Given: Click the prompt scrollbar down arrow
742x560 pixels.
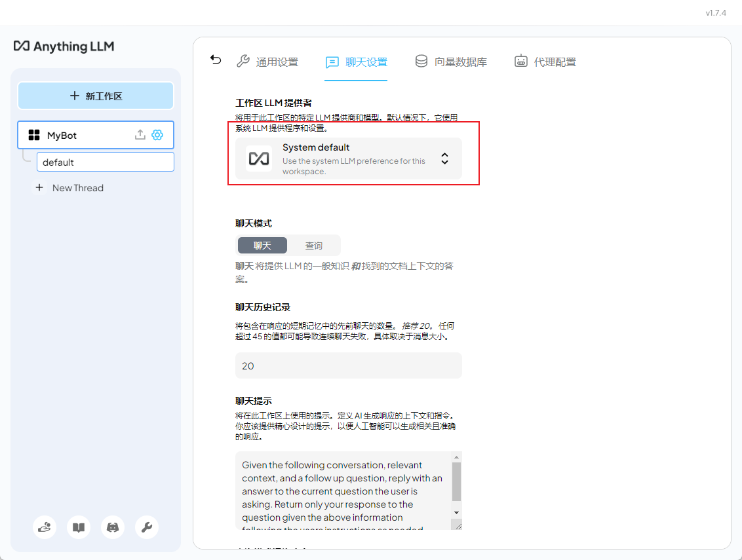Looking at the screenshot, I should coord(456,513).
